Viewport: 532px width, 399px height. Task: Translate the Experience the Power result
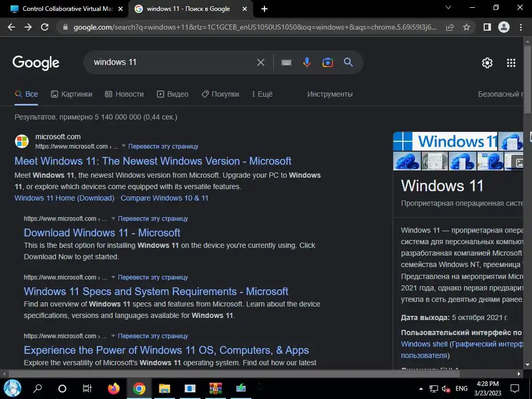(153, 336)
